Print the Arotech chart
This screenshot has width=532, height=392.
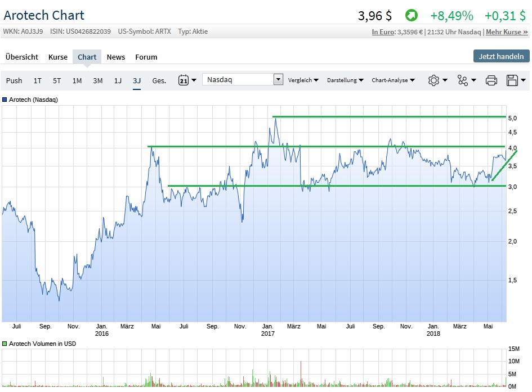click(491, 80)
